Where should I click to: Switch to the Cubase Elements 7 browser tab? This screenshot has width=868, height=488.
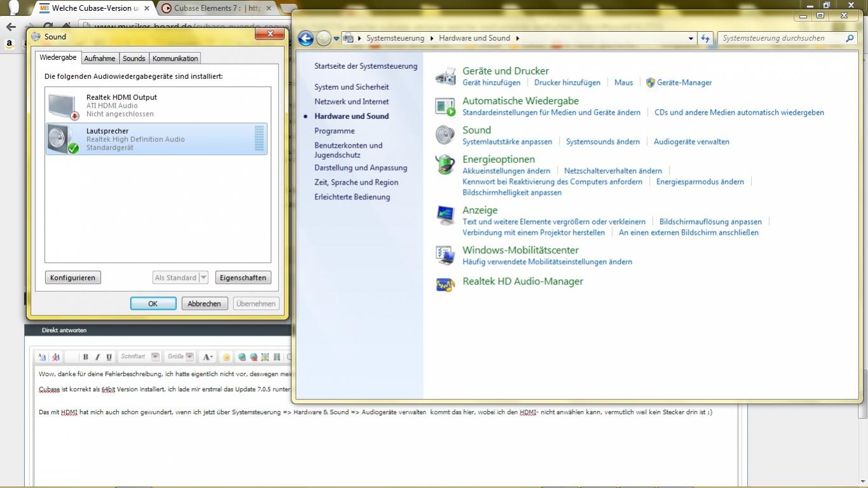(217, 8)
